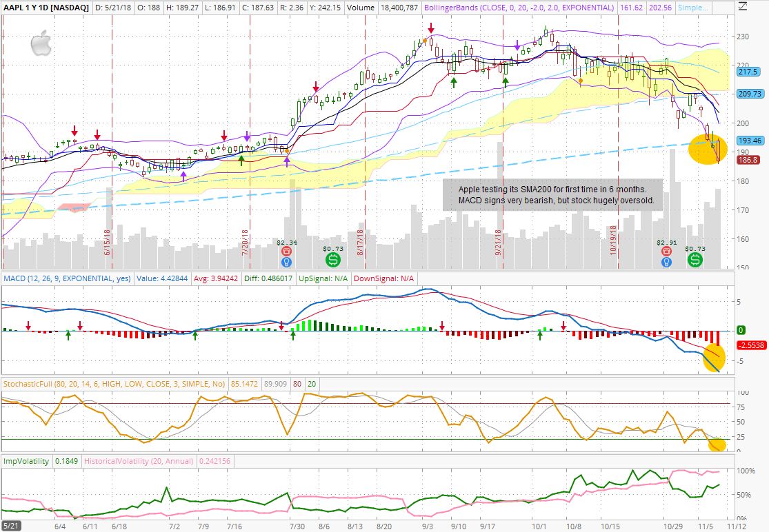Click the 193.46 price bubble on axis

coord(750,141)
